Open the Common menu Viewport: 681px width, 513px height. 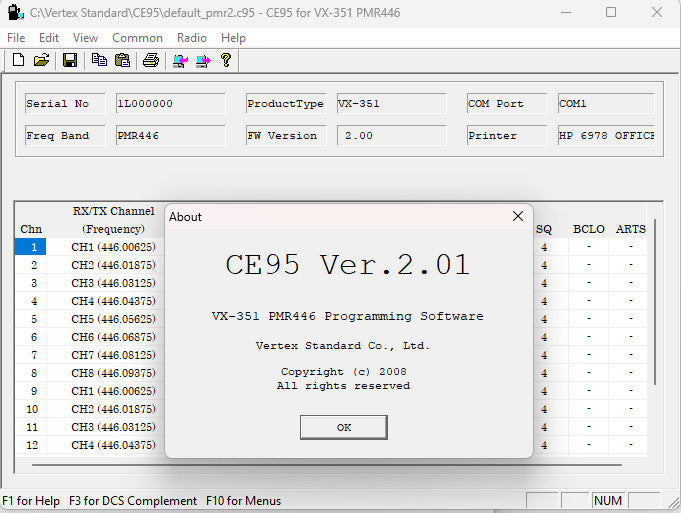[x=137, y=38]
